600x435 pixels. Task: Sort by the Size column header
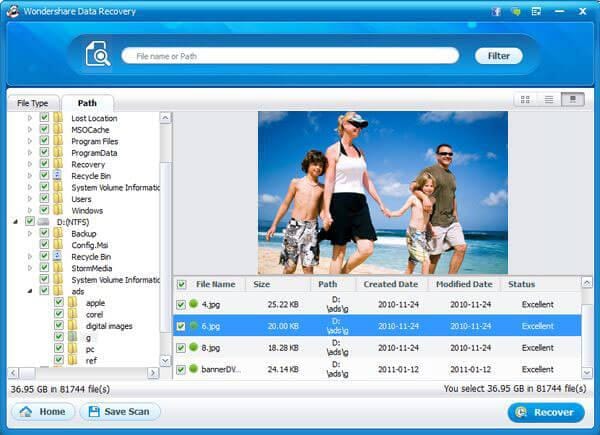pos(262,284)
